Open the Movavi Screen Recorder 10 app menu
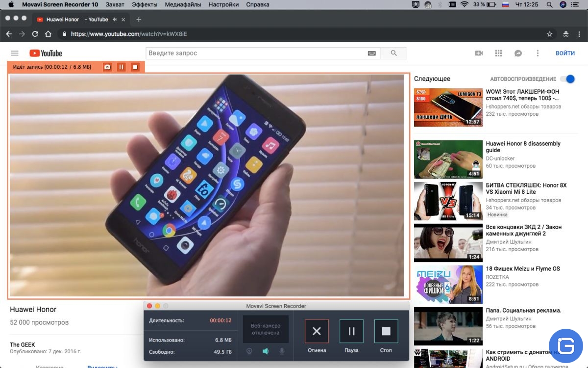This screenshot has width=588, height=368. (60, 4)
